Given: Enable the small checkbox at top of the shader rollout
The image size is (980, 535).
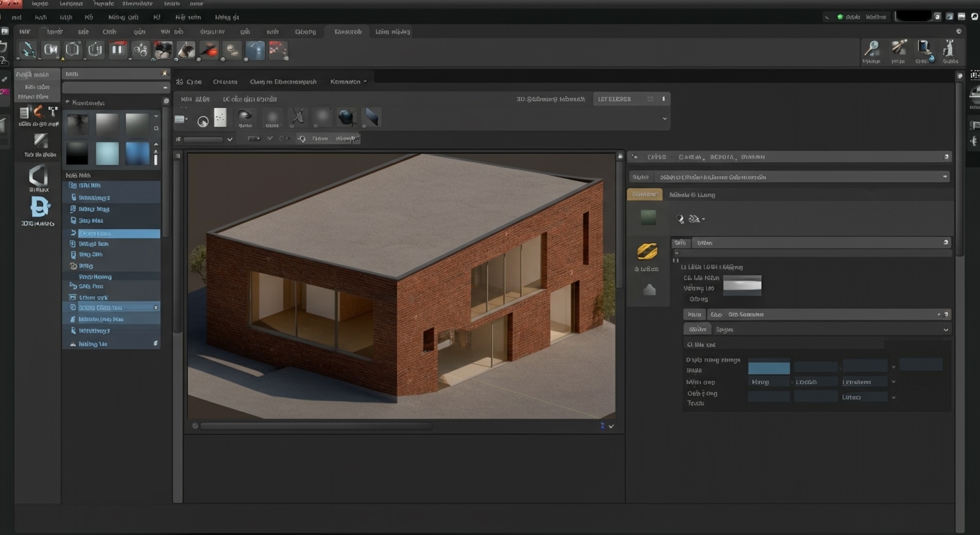Looking at the screenshot, I should tap(675, 252).
